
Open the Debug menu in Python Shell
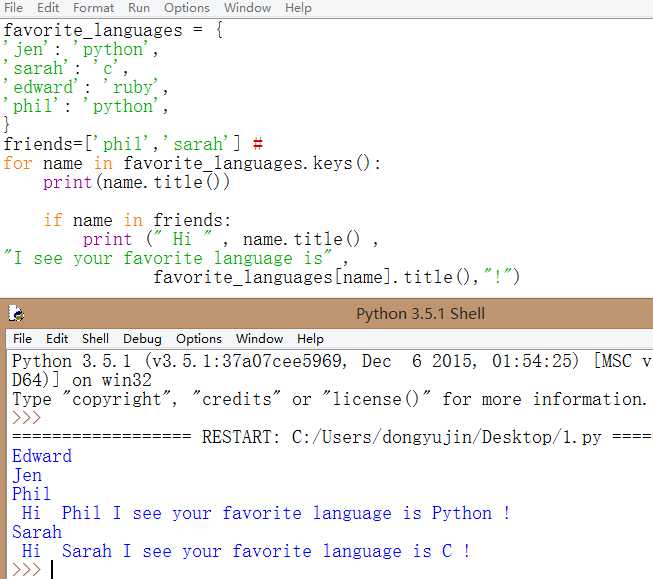142,339
